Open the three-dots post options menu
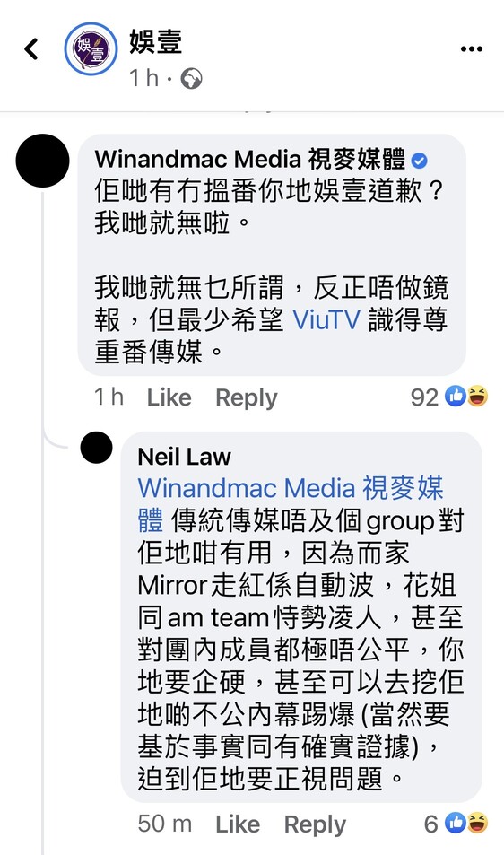Screen dimensions: 504x855 point(472,49)
